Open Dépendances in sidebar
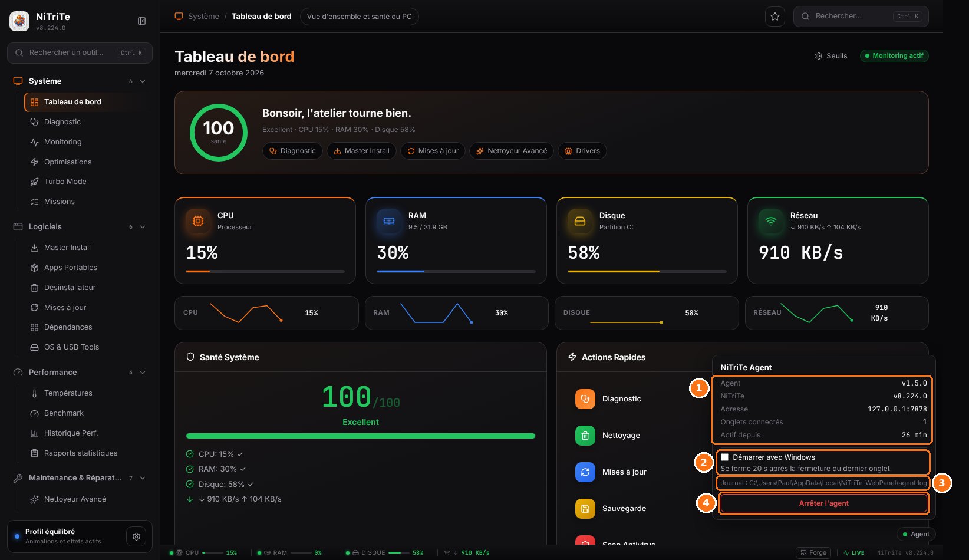Viewport: 969px width, 560px height. click(88, 327)
